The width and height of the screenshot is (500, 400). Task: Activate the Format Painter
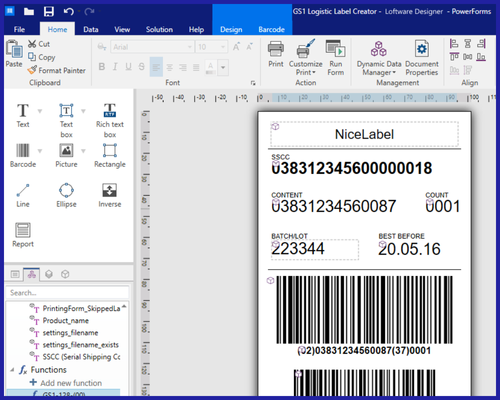coord(57,70)
